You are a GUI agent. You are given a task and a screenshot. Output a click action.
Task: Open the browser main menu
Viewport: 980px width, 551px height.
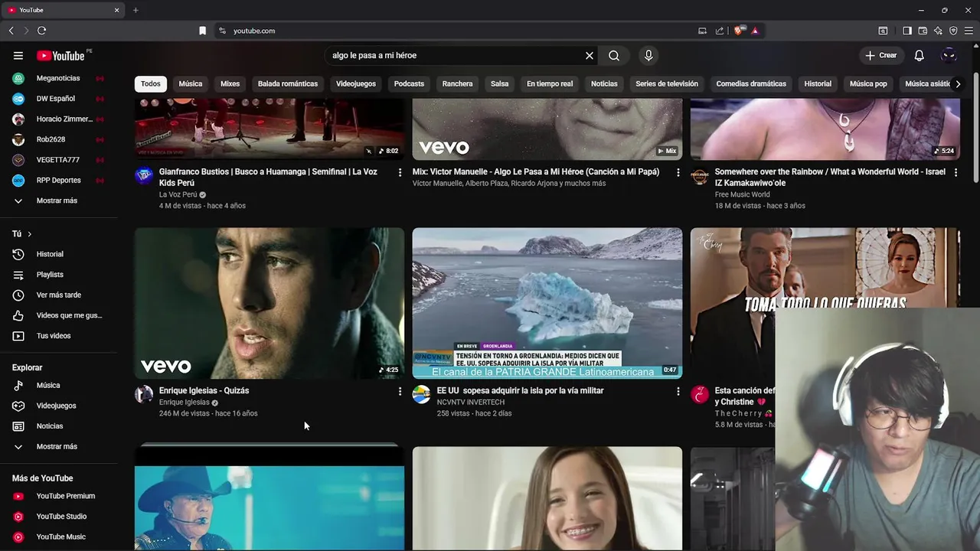[x=969, y=31]
